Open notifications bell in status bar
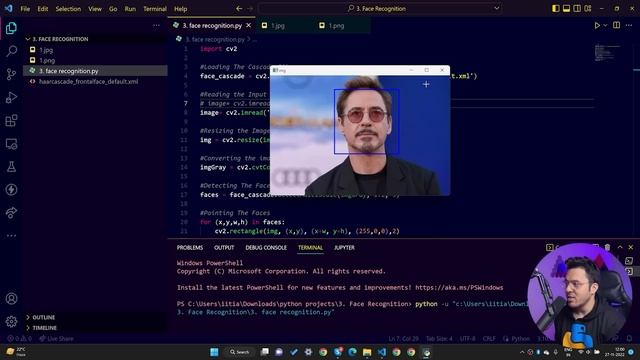Screen dimensions: 640x360 pos(629,339)
